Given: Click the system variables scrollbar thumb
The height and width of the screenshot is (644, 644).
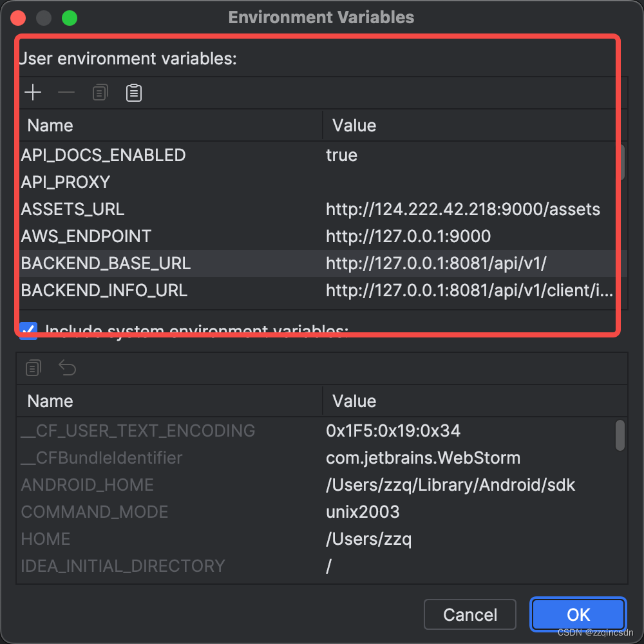Looking at the screenshot, I should coord(620,435).
